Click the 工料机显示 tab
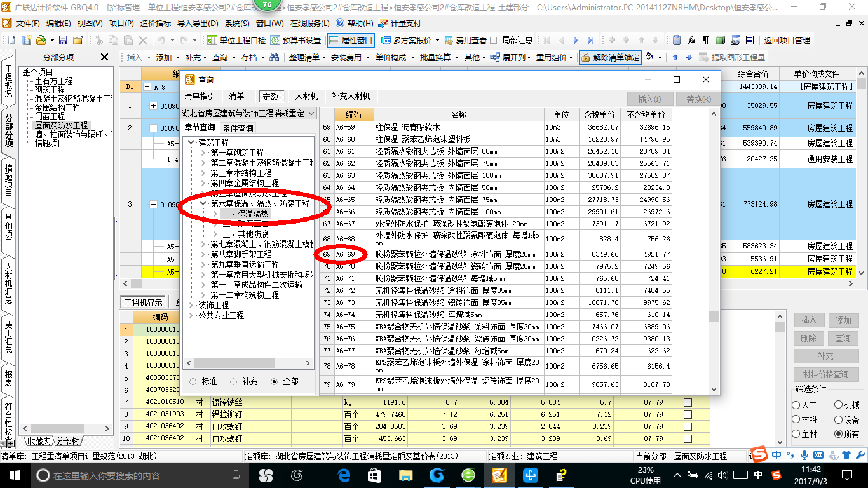868x488 pixels. [x=143, y=302]
